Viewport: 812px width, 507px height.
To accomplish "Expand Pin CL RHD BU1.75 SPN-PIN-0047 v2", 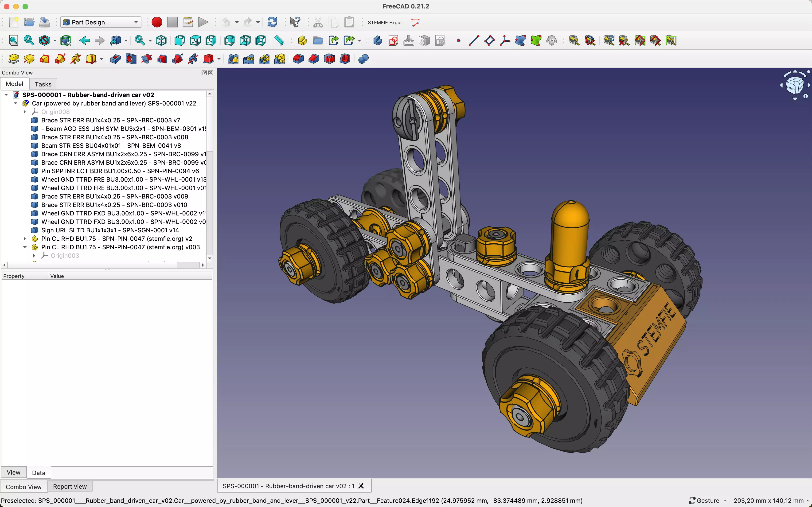I will 25,238.
